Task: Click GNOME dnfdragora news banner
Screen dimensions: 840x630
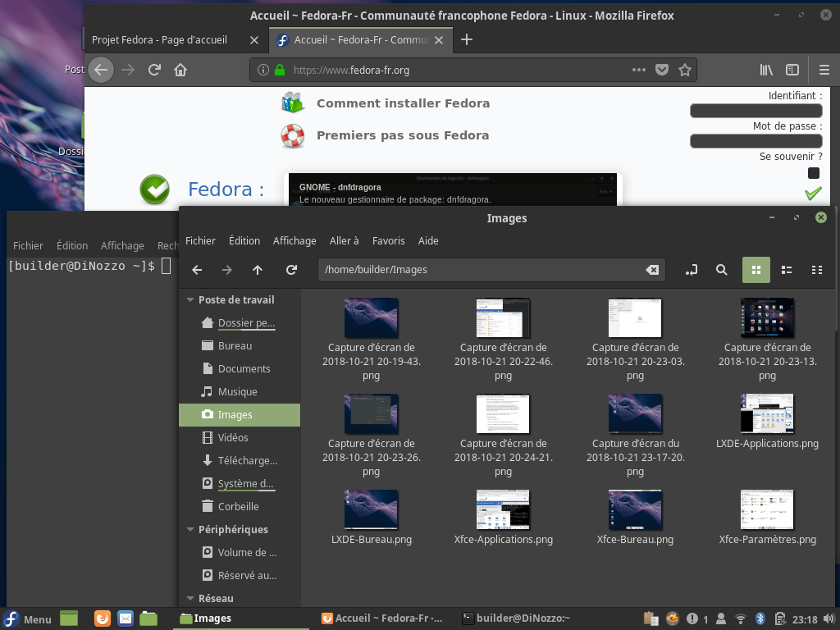Action: (x=452, y=189)
